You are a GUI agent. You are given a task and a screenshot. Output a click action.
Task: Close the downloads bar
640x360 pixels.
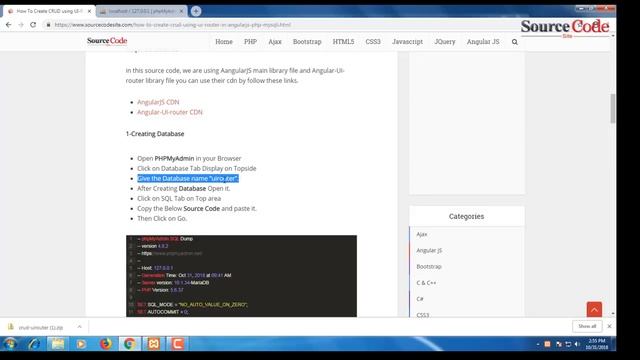click(609, 326)
